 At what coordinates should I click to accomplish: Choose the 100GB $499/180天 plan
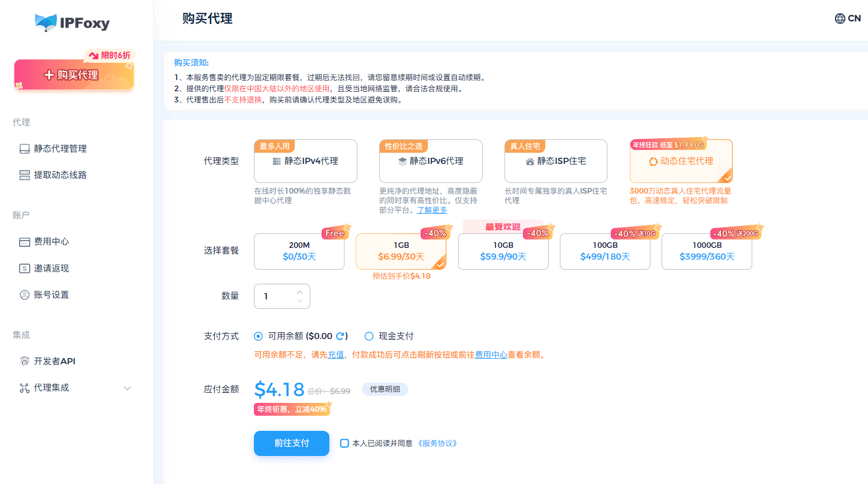[x=605, y=251]
